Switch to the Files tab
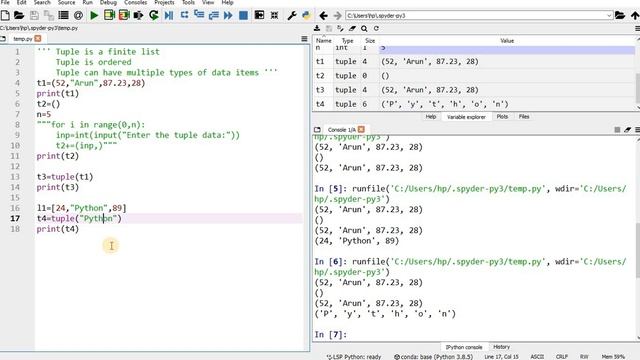Viewport: 640px width, 360px height. point(524,117)
